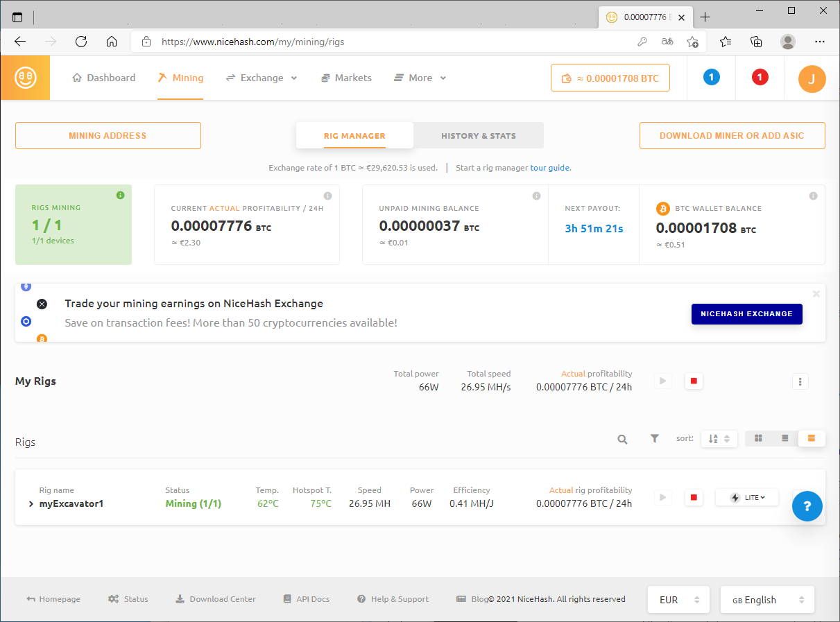Expand the myExcavator1 rig row
Screen dimensions: 840x622
[31, 504]
